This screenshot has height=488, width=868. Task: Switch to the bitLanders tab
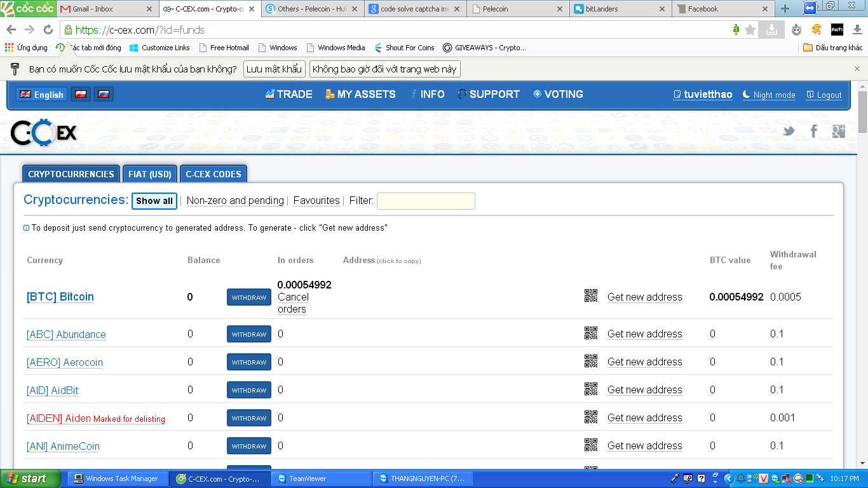pos(620,9)
